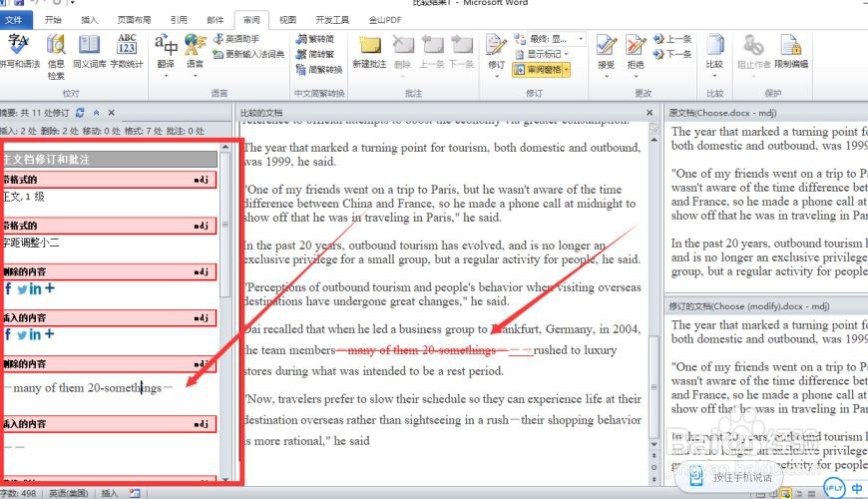Go to next change 下一条 in 更改 group
Screen dimensions: 868x499
click(672, 54)
